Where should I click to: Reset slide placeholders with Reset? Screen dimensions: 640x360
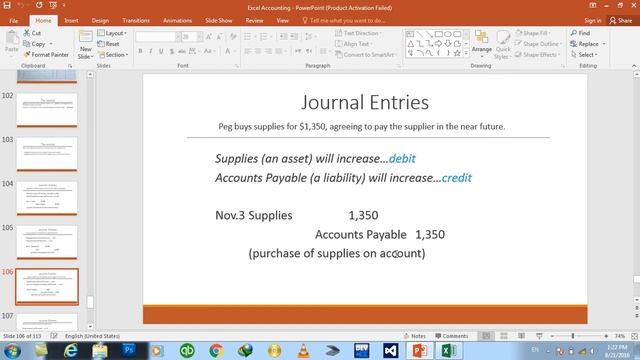tap(109, 44)
